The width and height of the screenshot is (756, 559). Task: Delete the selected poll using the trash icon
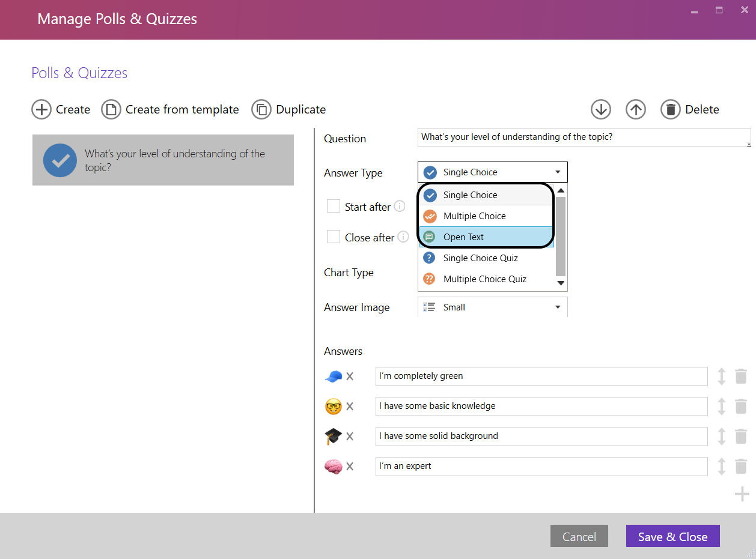[670, 109]
